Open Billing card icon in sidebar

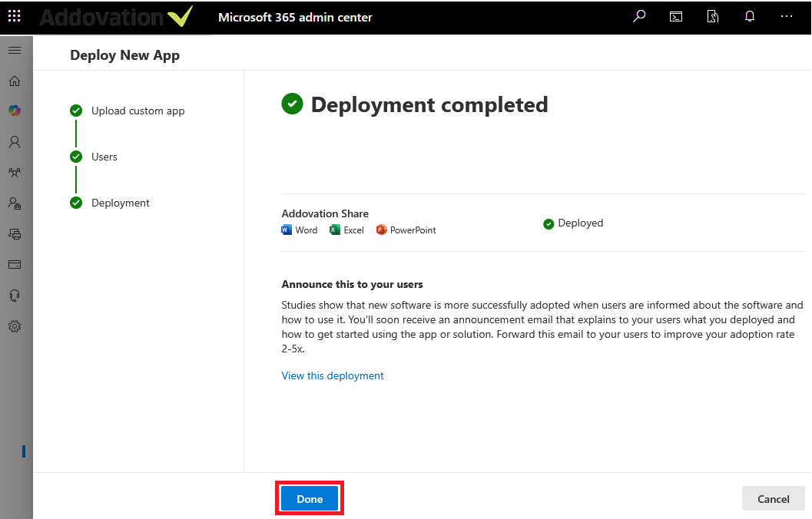(15, 264)
